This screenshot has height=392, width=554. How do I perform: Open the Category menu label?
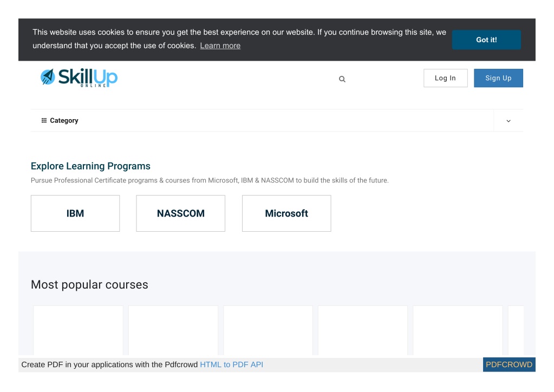[64, 120]
